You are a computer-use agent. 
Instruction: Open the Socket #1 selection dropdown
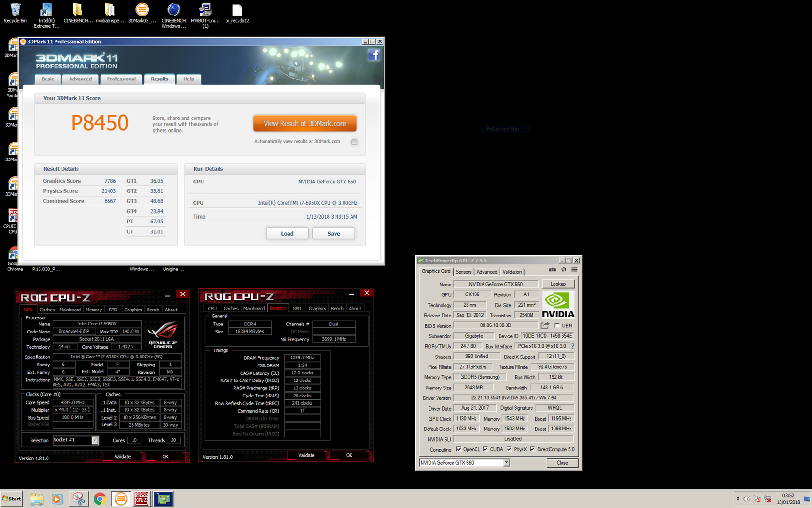click(x=95, y=440)
